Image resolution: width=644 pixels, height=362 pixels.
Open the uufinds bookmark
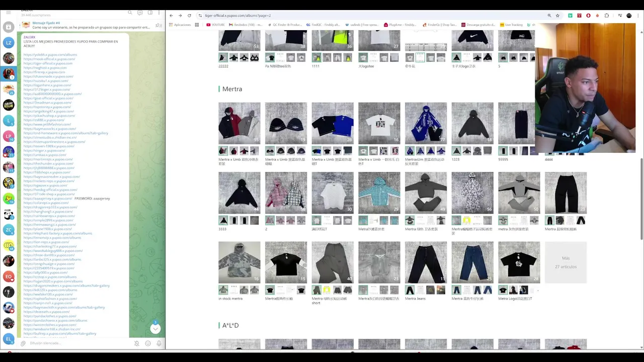click(363, 25)
